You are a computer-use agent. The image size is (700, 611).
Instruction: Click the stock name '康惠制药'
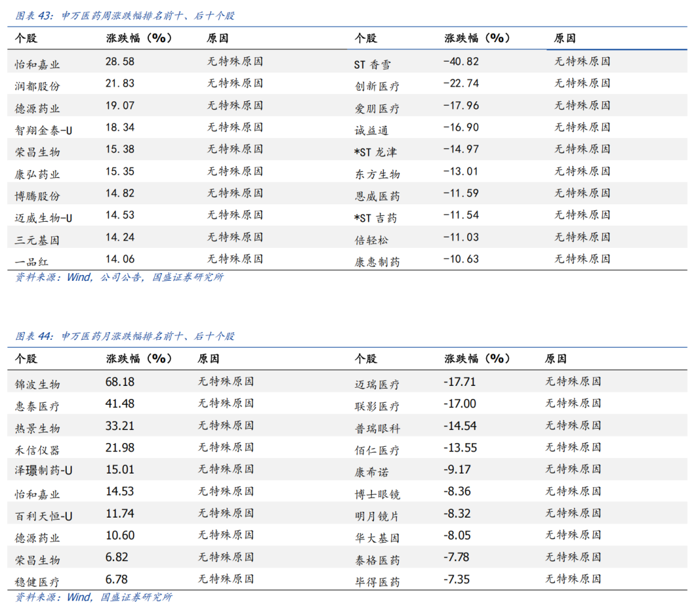click(377, 262)
